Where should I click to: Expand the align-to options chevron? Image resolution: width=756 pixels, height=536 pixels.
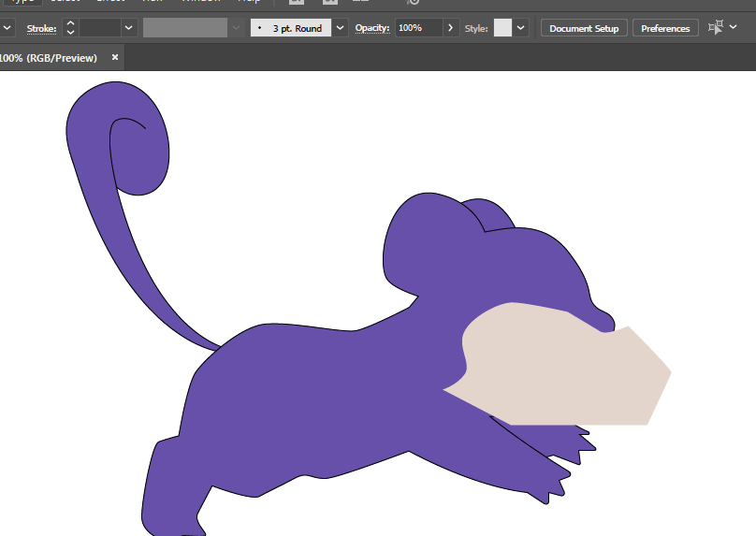click(734, 27)
